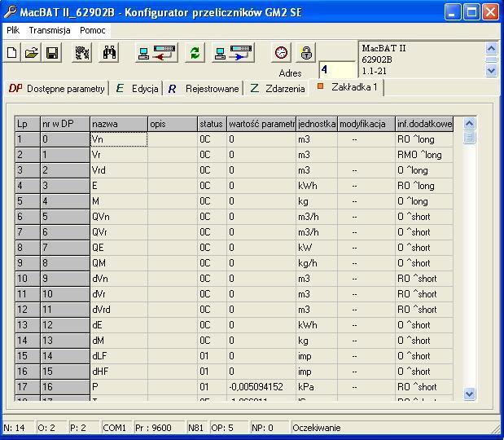
Task: Click the green refresh arrows icon
Action: 195,52
